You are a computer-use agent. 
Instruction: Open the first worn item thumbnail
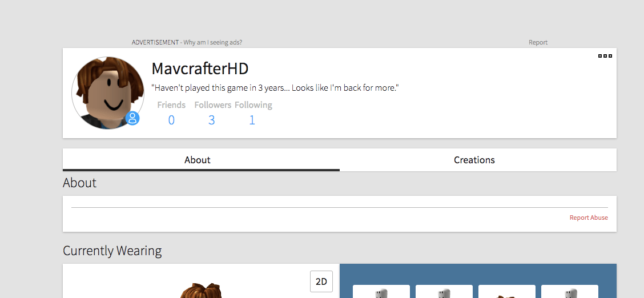pyautogui.click(x=381, y=292)
